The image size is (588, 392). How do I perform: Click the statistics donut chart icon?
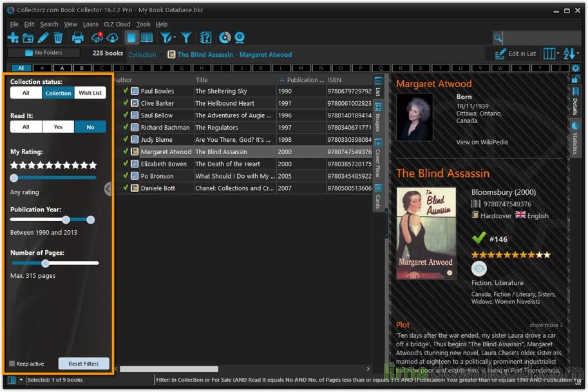point(225,37)
